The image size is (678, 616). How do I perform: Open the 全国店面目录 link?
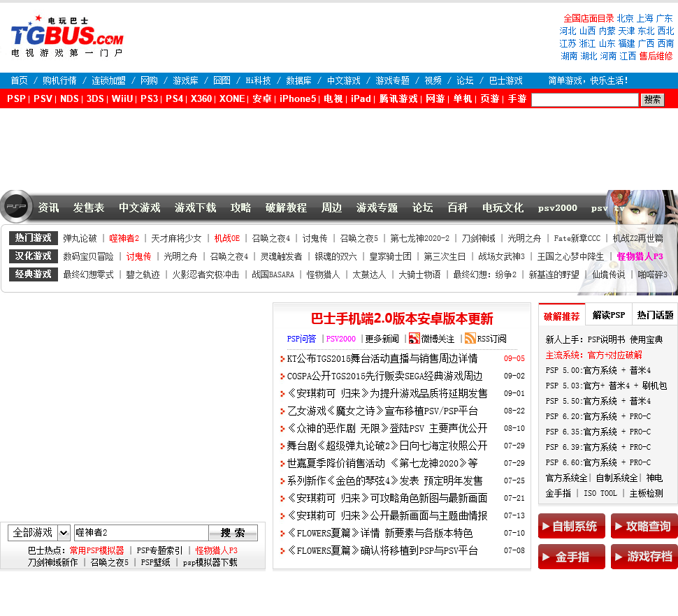point(589,18)
